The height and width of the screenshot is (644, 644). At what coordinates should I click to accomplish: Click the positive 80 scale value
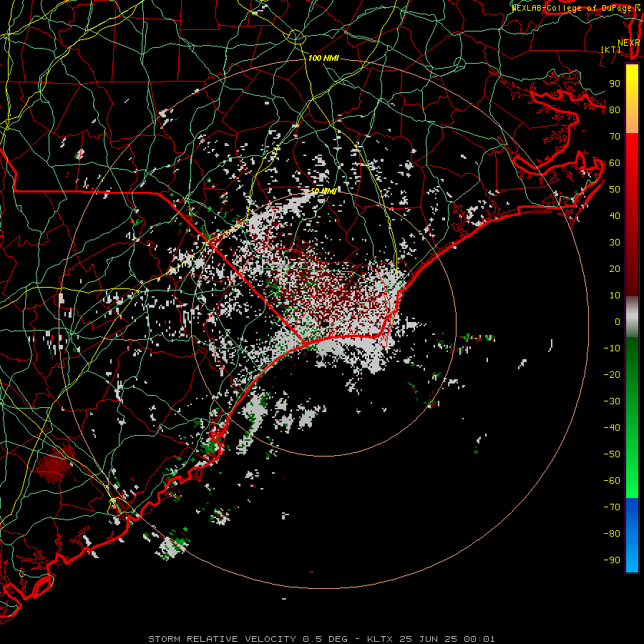[x=615, y=110]
